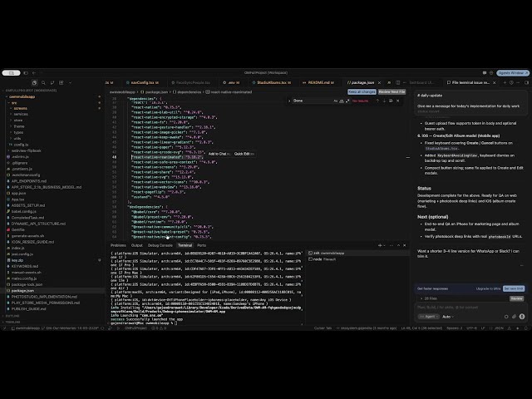The image size is (532, 399).
Task: Close the find widget
Action: tap(397, 101)
